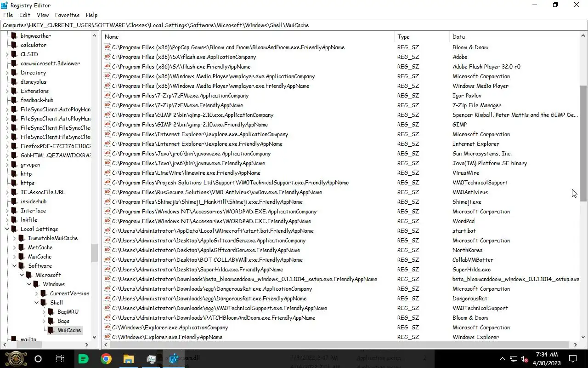Launch Google Chrome from the taskbar
This screenshot has width=588, height=368.
coord(106,359)
